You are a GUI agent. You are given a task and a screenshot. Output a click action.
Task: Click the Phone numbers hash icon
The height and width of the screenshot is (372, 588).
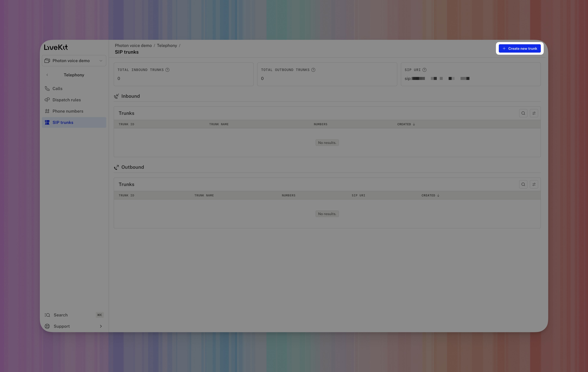click(47, 111)
